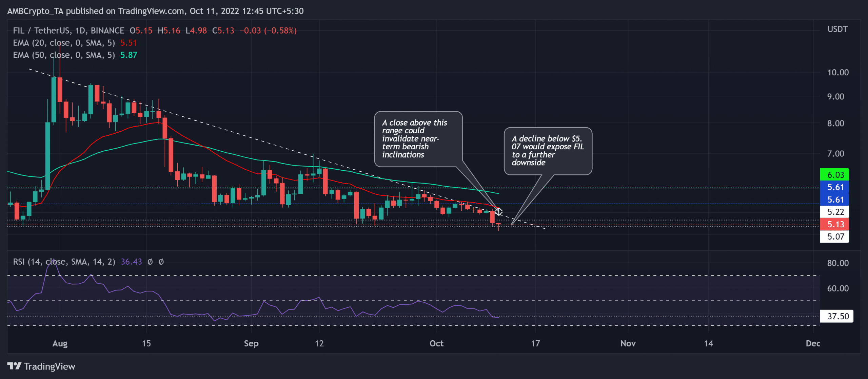The height and width of the screenshot is (379, 868).
Task: Click the Dec date label on time axis
Action: coord(813,343)
